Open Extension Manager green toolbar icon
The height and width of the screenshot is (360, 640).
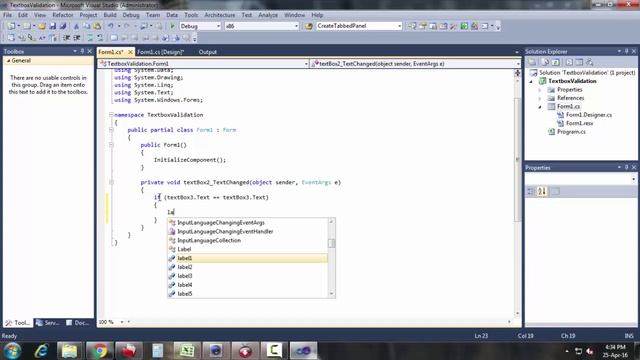464,26
